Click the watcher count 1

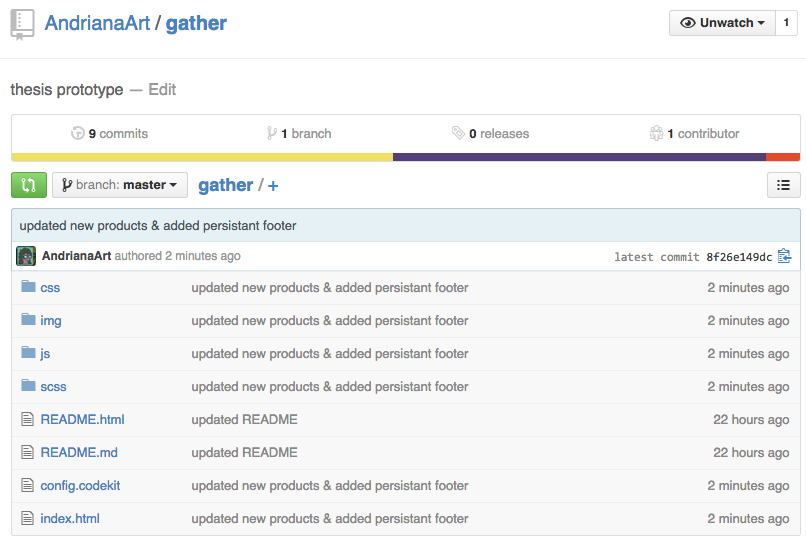786,23
